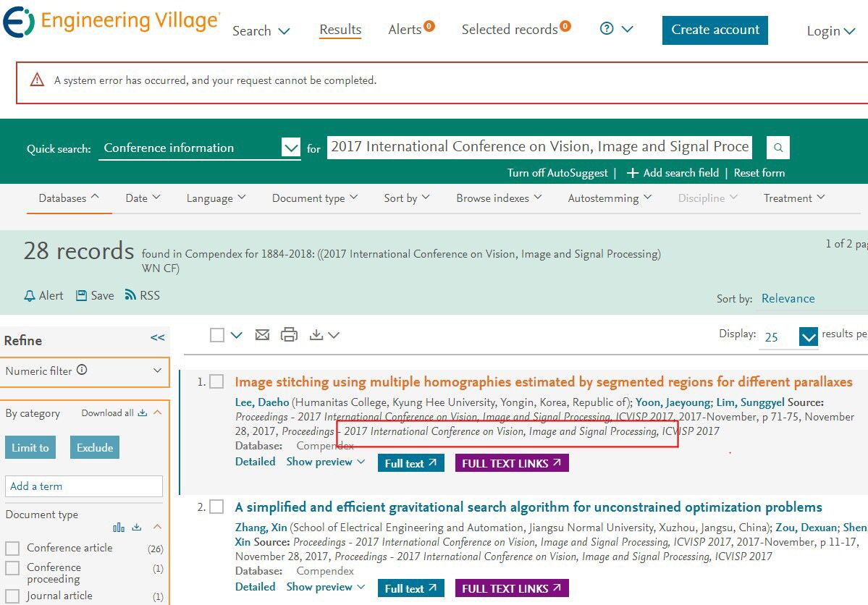This screenshot has width=868, height=605.
Task: Click the magnifier search button
Action: coord(778,148)
